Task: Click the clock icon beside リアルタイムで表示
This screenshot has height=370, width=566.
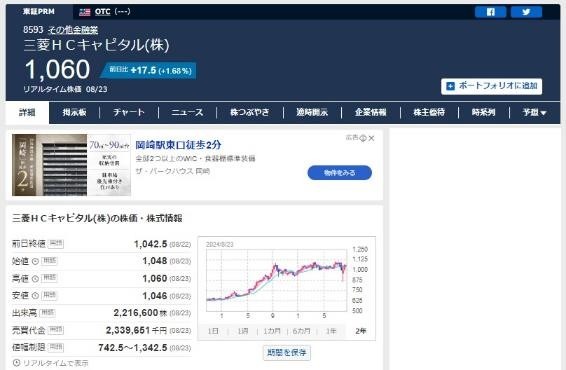Action: click(x=16, y=362)
